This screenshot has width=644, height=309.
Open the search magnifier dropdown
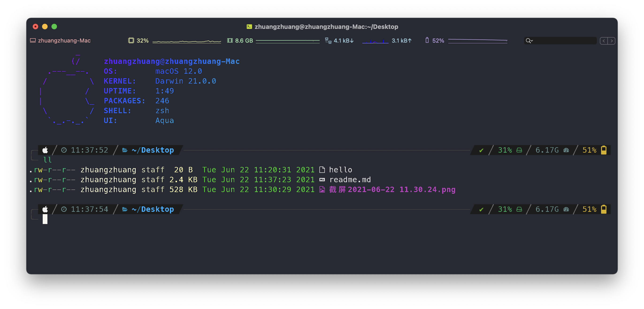(x=529, y=41)
